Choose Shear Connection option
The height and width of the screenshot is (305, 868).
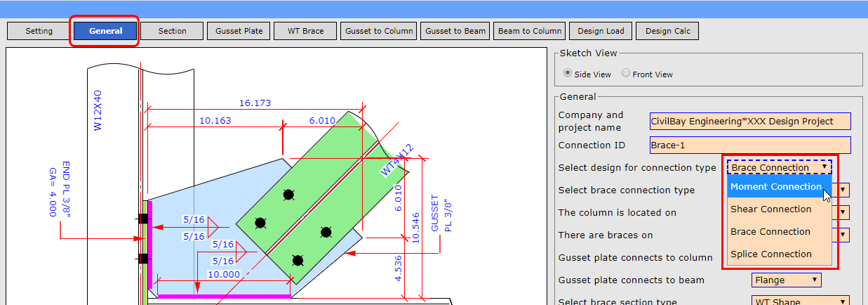[770, 209]
